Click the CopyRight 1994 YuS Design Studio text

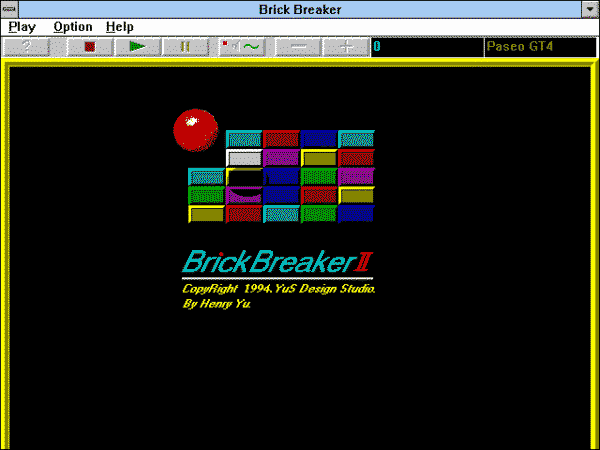278,289
